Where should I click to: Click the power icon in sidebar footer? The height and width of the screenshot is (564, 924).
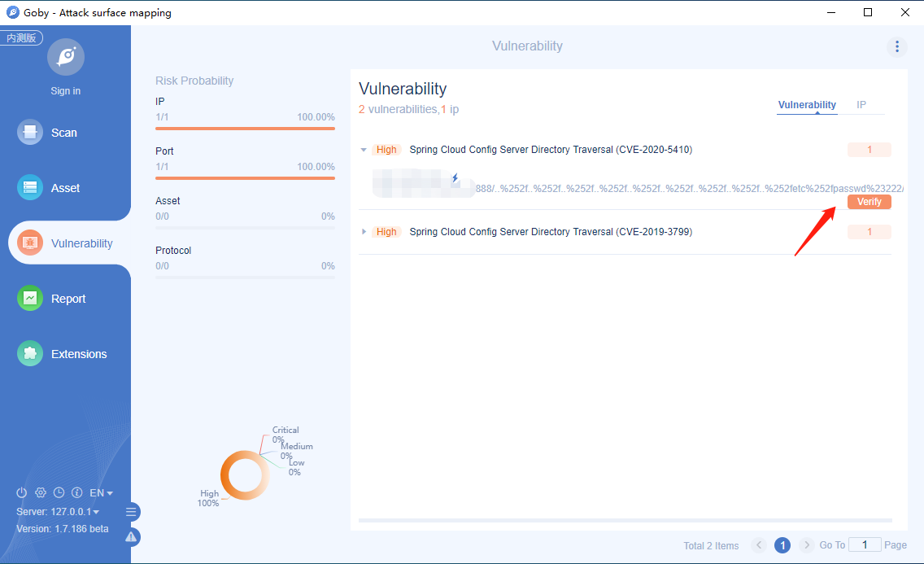point(22,492)
